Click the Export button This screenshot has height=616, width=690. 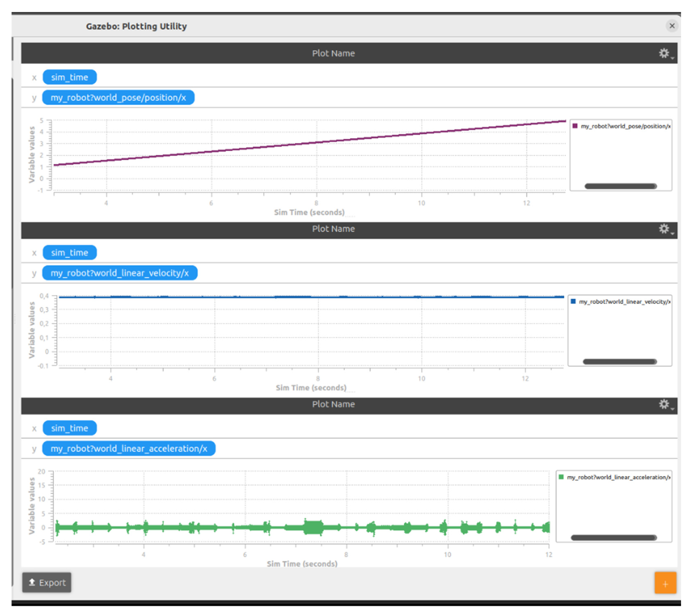[x=47, y=583]
